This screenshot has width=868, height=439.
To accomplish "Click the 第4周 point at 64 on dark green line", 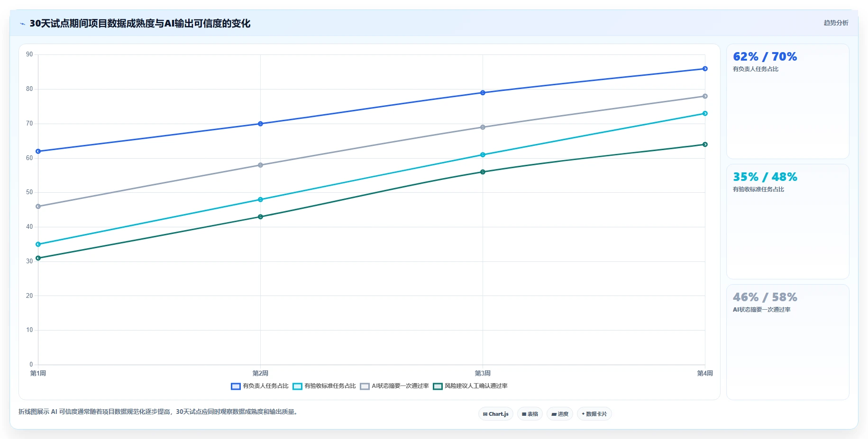I will [x=705, y=144].
